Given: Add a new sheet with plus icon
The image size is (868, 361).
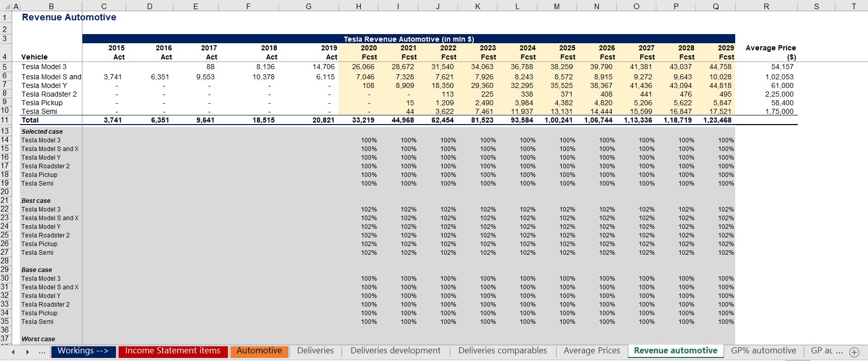Looking at the screenshot, I should pos(854,352).
